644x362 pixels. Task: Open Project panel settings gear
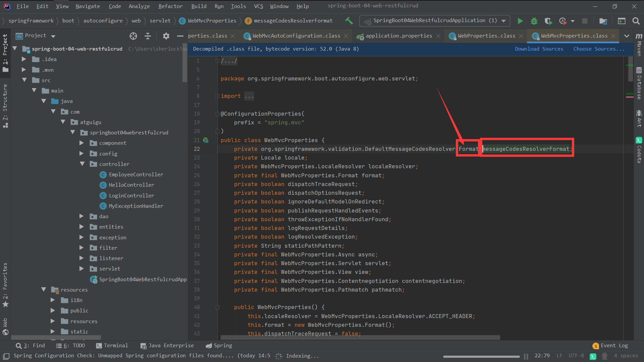[166, 36]
